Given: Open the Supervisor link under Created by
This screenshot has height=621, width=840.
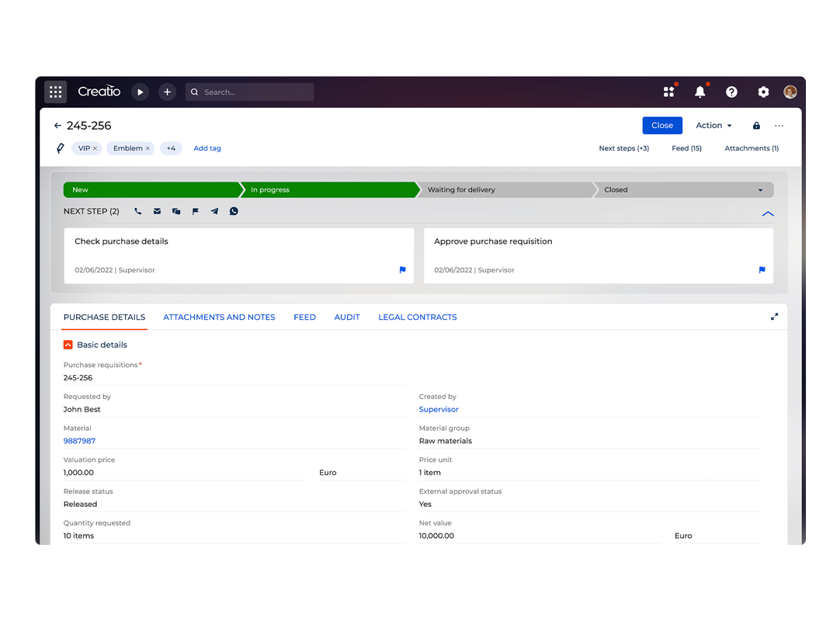Looking at the screenshot, I should click(439, 409).
